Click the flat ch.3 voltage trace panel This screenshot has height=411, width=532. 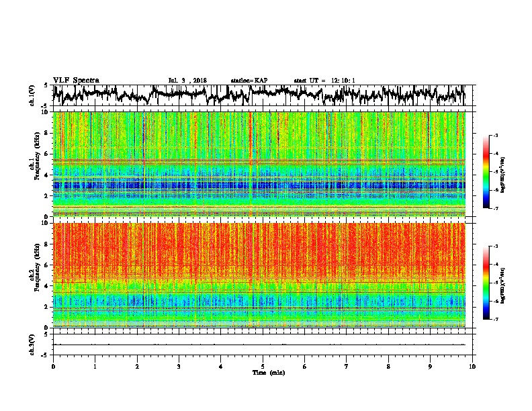(x=263, y=345)
